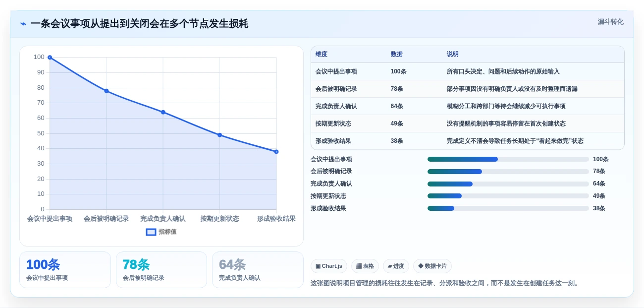Click table cell 完成负责人确认
Screen dimensions: 644x308
[336, 106]
